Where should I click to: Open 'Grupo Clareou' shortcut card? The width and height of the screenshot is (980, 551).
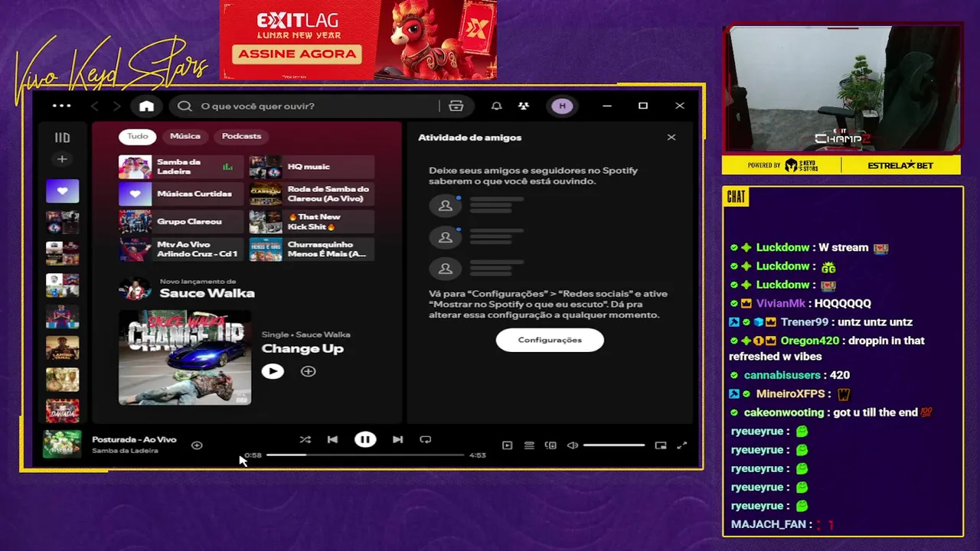point(181,222)
